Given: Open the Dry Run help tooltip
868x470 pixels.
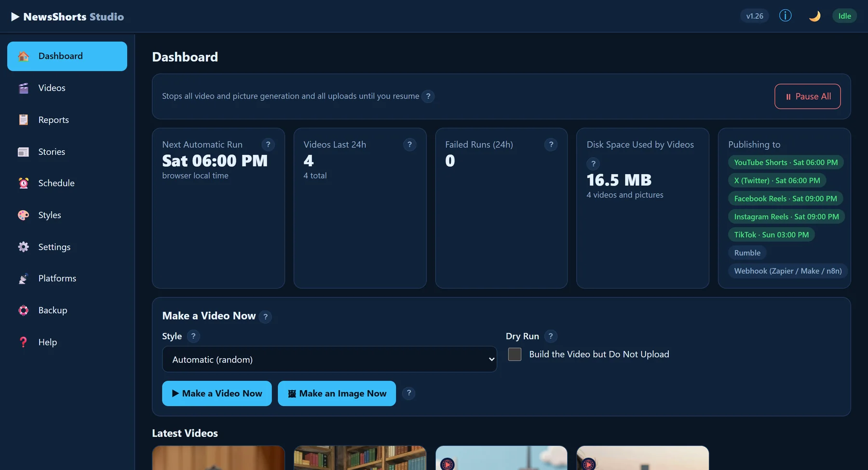Looking at the screenshot, I should point(551,336).
